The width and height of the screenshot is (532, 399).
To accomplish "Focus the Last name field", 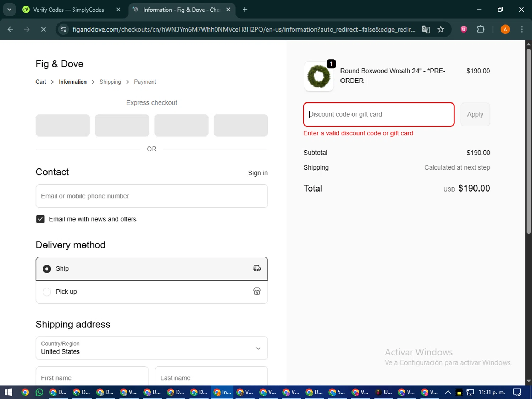I will tap(211, 376).
